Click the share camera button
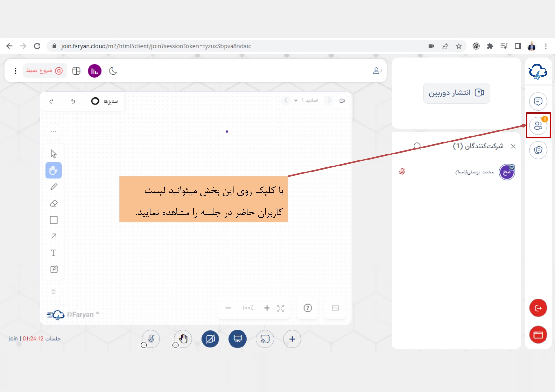 pyautogui.click(x=456, y=93)
